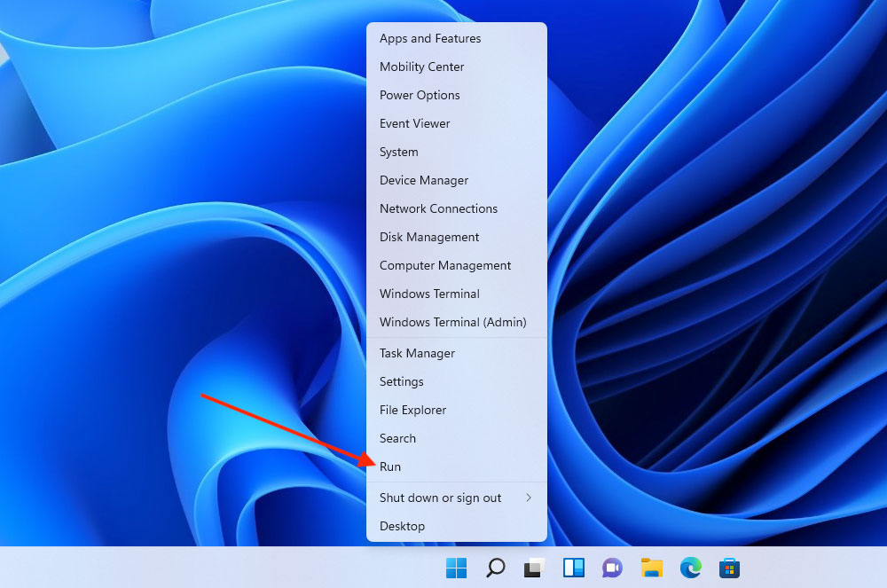Viewport: 887px width, 588px height.
Task: Open Disk Management
Action: click(x=429, y=237)
